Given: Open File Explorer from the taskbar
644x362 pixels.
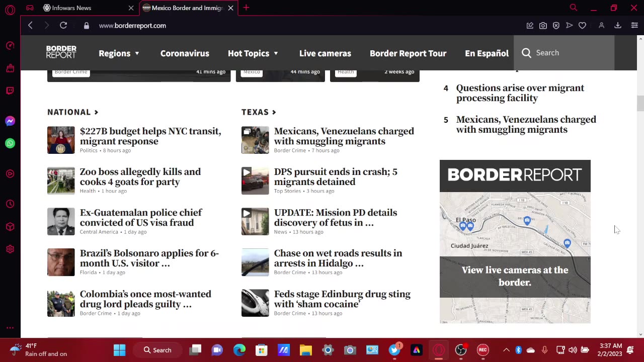Looking at the screenshot, I should click(x=306, y=350).
